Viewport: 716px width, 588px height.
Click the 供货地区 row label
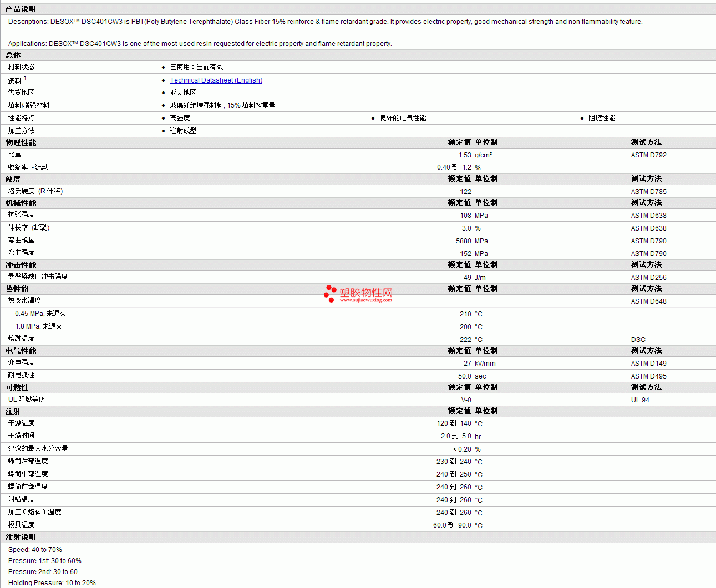point(21,93)
